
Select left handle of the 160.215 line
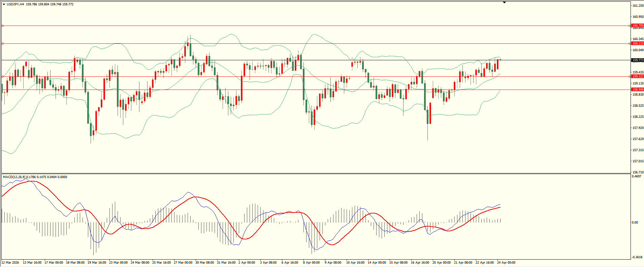(2, 43)
